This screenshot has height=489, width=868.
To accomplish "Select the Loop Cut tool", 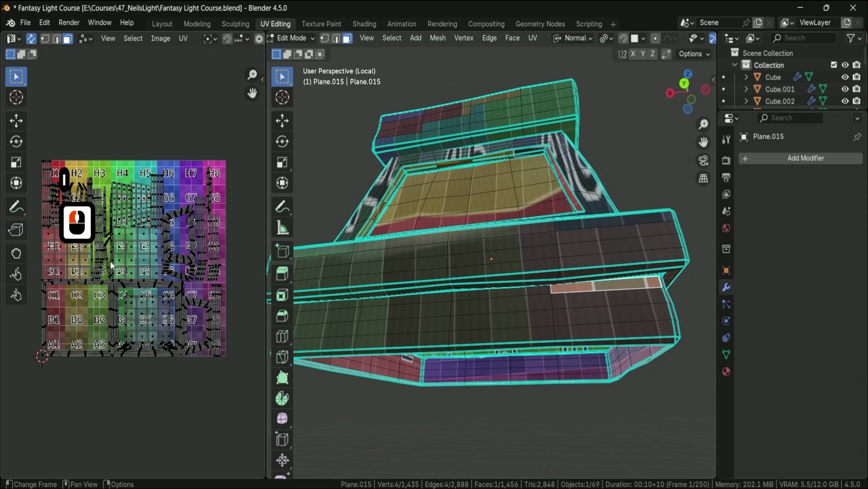I will click(282, 337).
